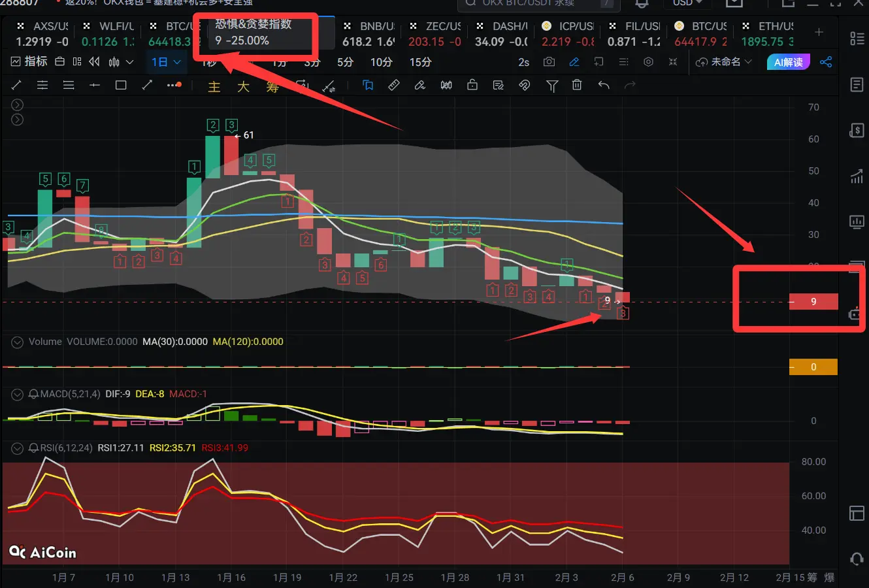Toggle the MACD alert bell
Image resolution: width=869 pixels, height=588 pixels.
click(x=34, y=394)
